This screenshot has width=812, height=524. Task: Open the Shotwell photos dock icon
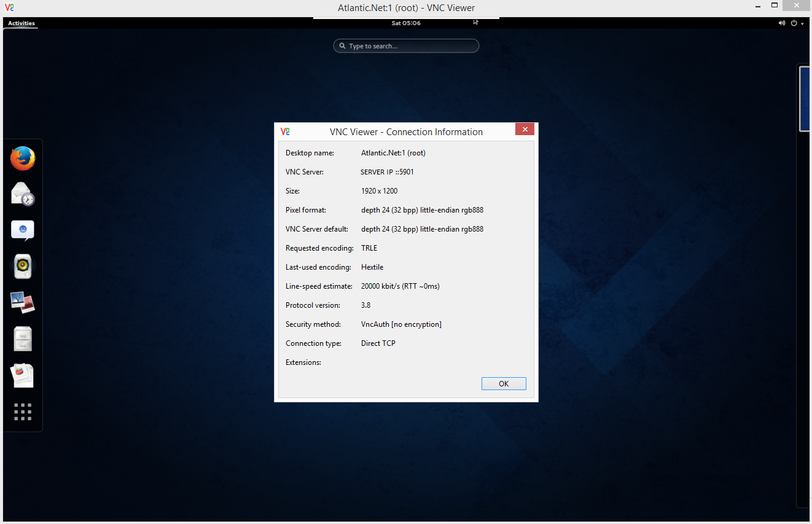click(x=23, y=302)
